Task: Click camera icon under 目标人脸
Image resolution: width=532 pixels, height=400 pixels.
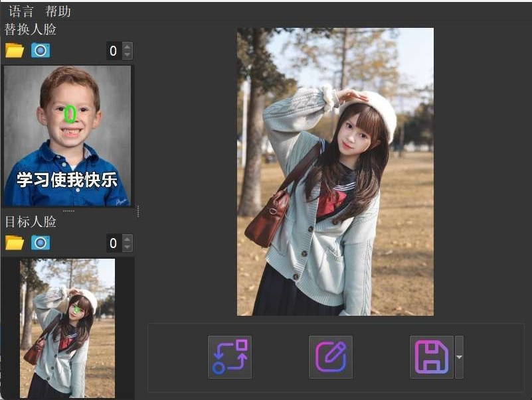Action: pyautogui.click(x=41, y=243)
